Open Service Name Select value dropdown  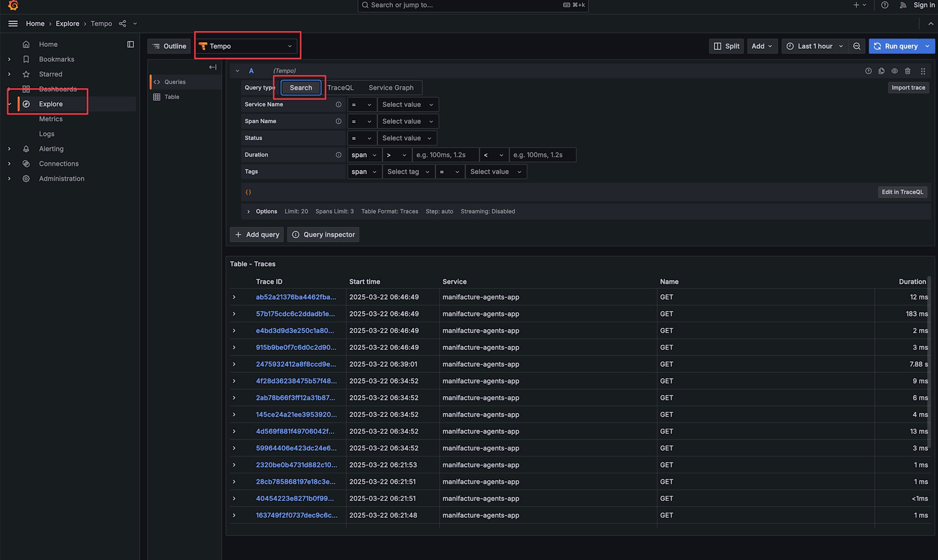click(x=408, y=105)
